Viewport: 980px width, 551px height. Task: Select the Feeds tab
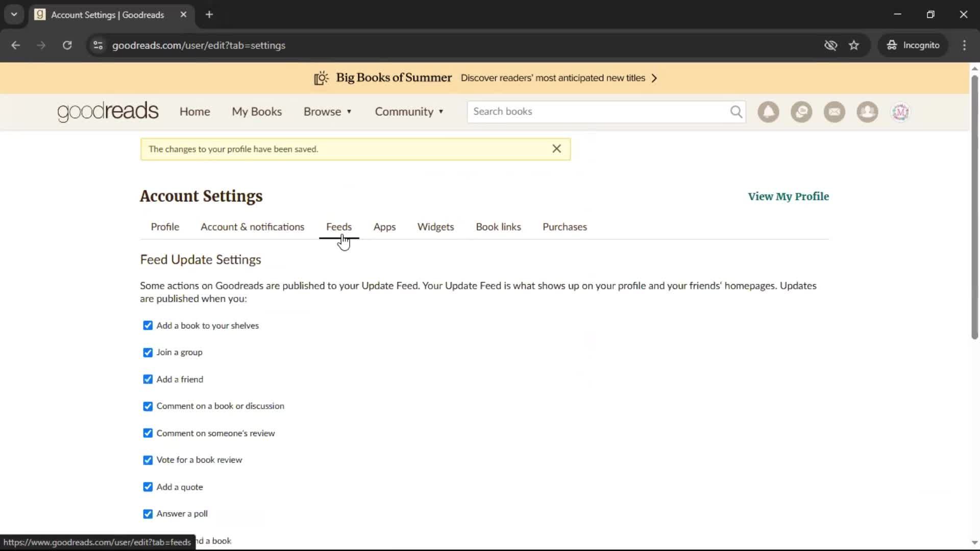tap(339, 227)
